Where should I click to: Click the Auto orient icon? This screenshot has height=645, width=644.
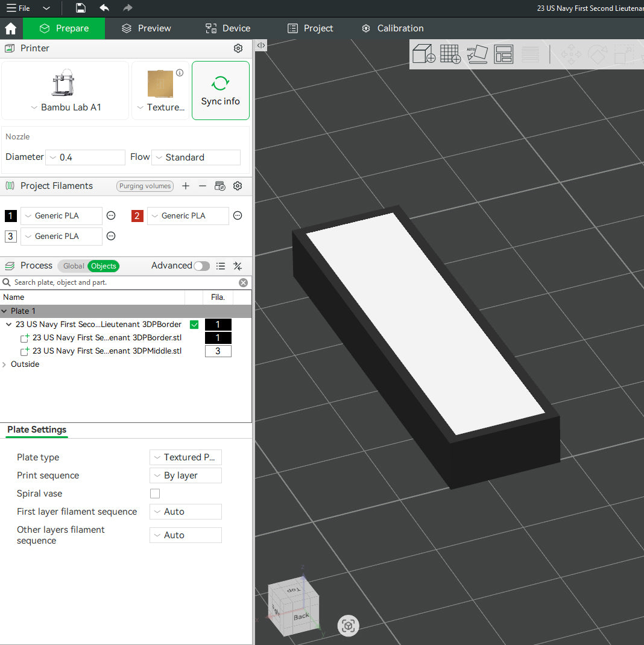[476, 54]
